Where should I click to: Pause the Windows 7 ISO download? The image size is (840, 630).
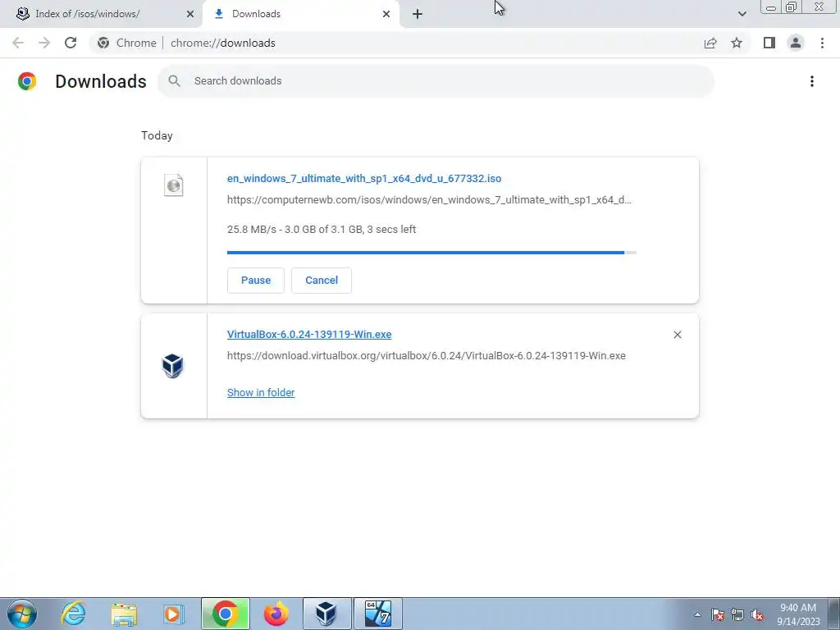pos(256,281)
